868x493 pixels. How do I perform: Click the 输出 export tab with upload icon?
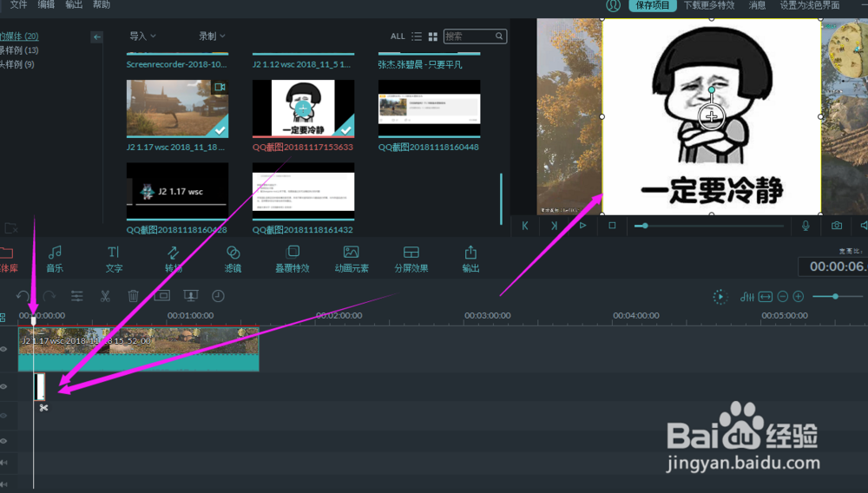[x=470, y=259]
